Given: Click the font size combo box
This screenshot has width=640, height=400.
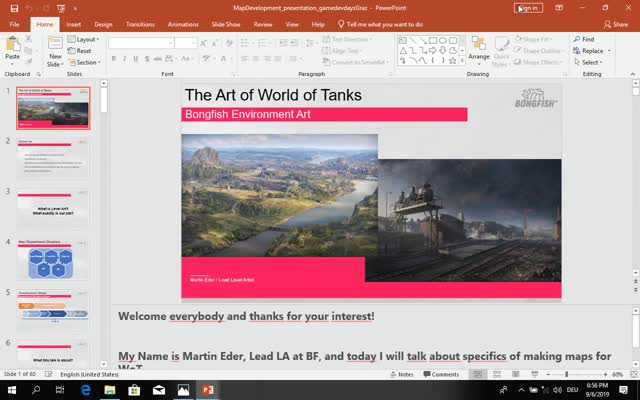Looking at the screenshot, I should coord(186,43).
